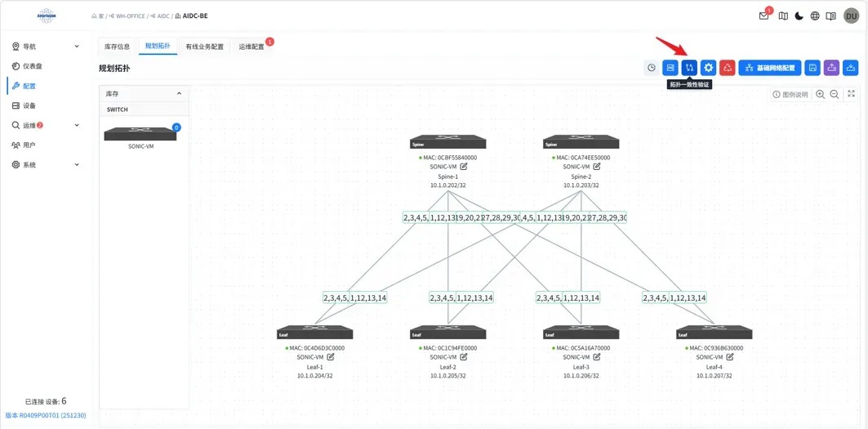The image size is (868, 429).
Task: Expand the 系统 sidebar menu chevron
Action: [x=77, y=164]
